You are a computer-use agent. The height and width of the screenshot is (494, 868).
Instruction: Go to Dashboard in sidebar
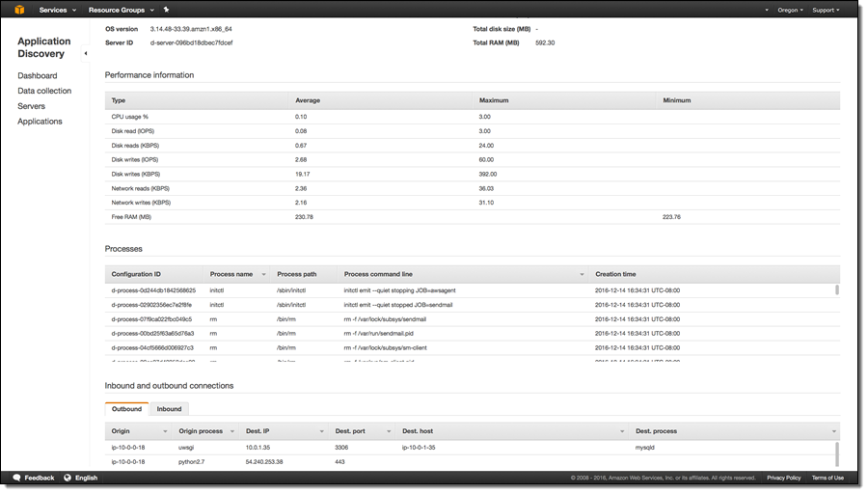[38, 75]
